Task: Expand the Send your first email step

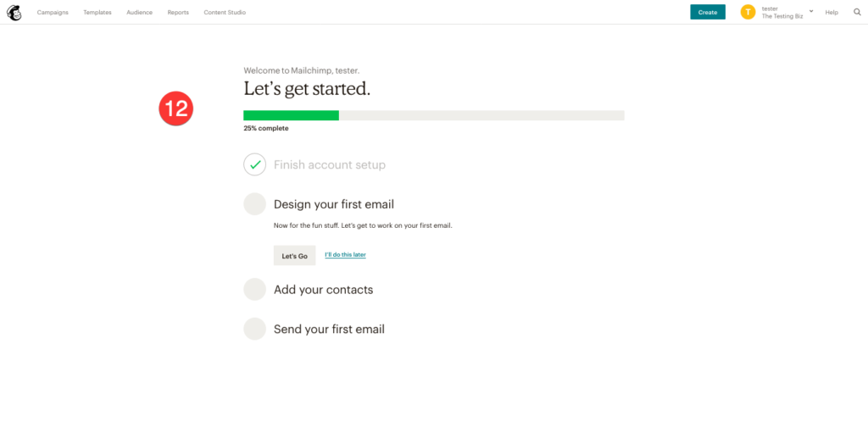Action: 329,329
